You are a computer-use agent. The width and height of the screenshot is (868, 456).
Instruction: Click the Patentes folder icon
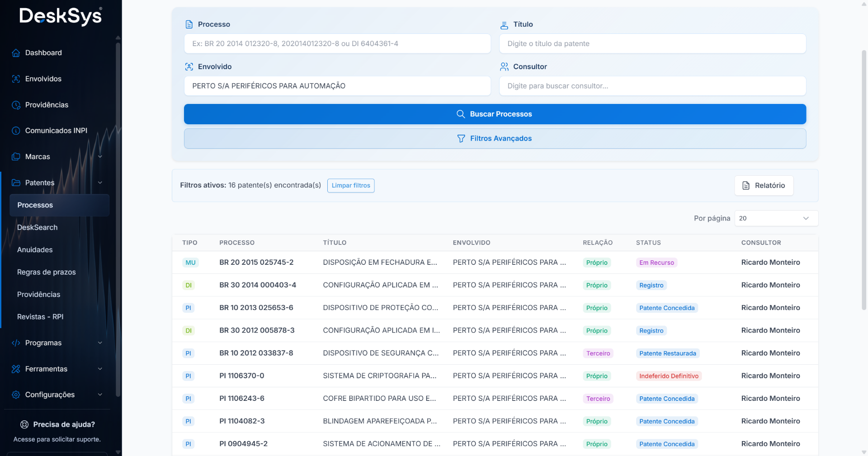(x=16, y=183)
